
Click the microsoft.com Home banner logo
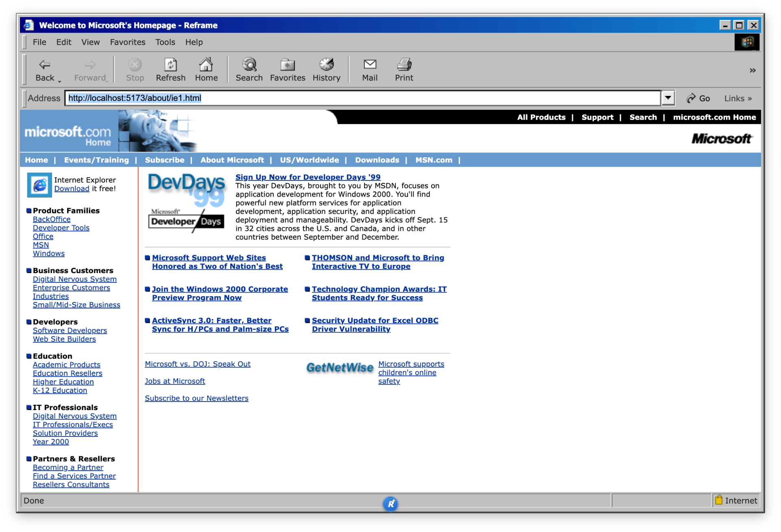68,136
